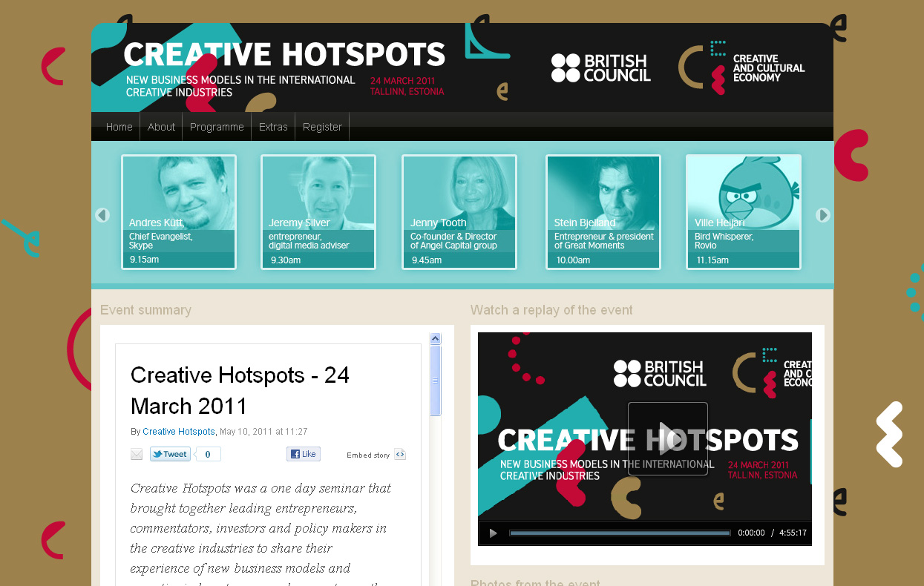Click the next speaker carousel arrow
Screen dimensions: 924x586
click(x=822, y=215)
